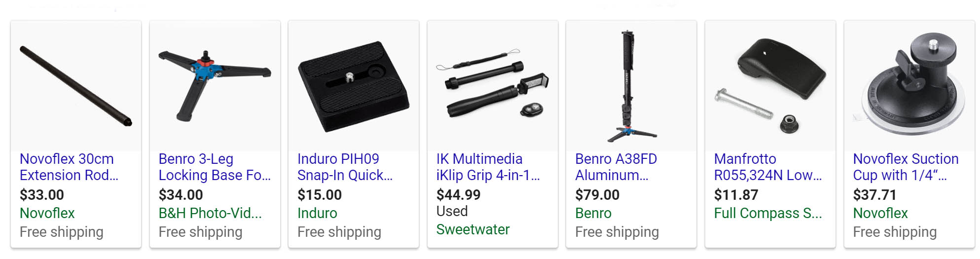Click the $44.99 price on iKlip Grip

(x=458, y=195)
